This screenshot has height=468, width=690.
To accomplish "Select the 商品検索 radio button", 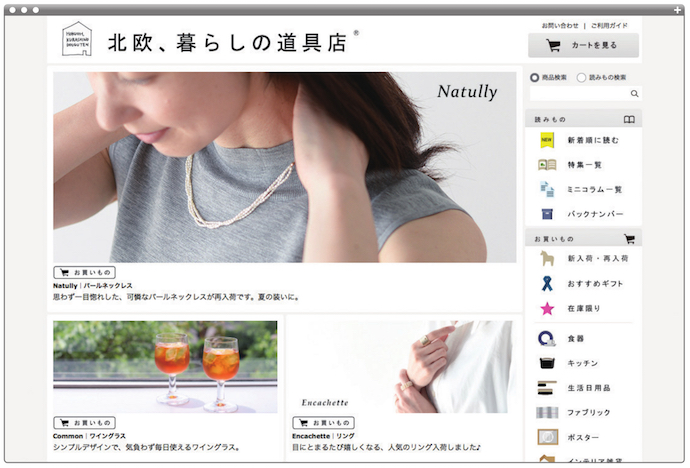I will [x=534, y=77].
